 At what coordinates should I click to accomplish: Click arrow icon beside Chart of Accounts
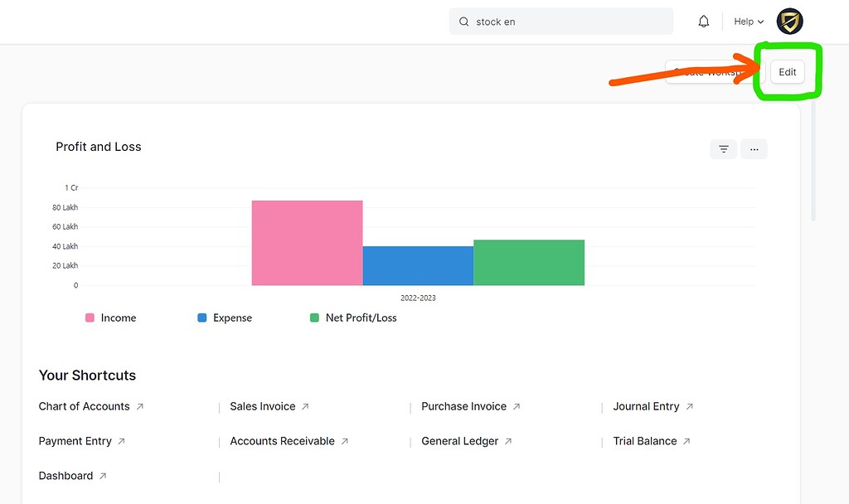click(x=140, y=406)
